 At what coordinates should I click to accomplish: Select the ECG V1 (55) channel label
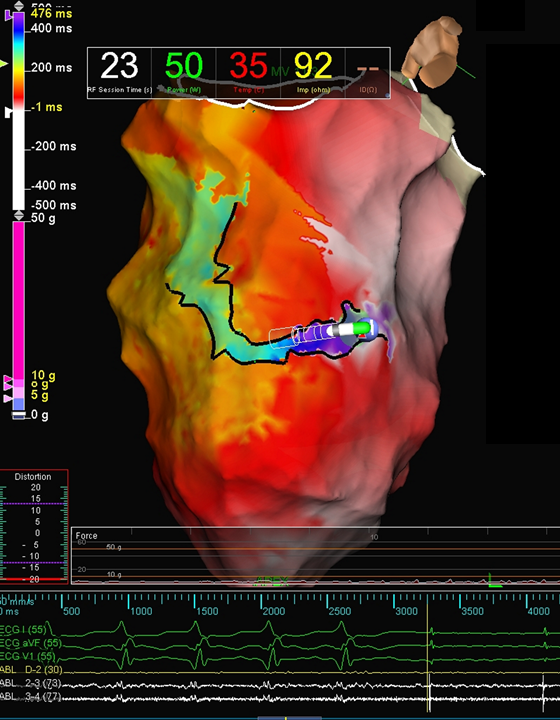pos(28,657)
